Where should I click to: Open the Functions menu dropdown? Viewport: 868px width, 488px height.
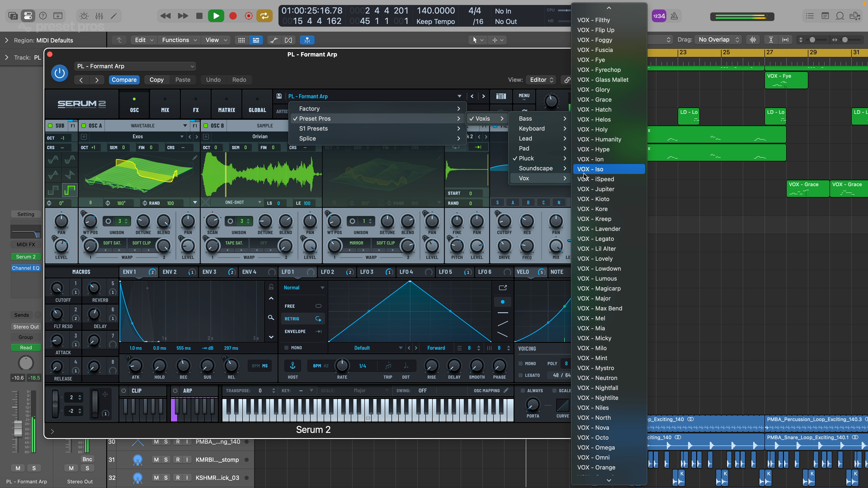pyautogui.click(x=179, y=40)
